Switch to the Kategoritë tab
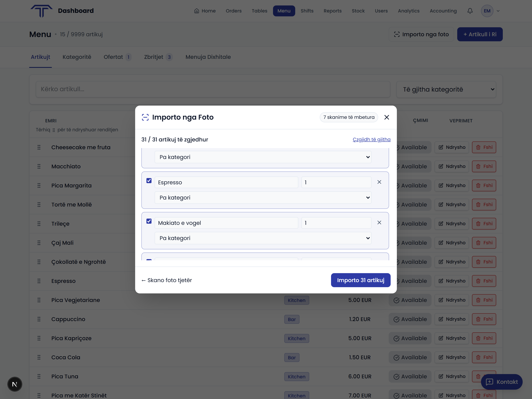Screen dimensions: 532x399 tap(77, 57)
